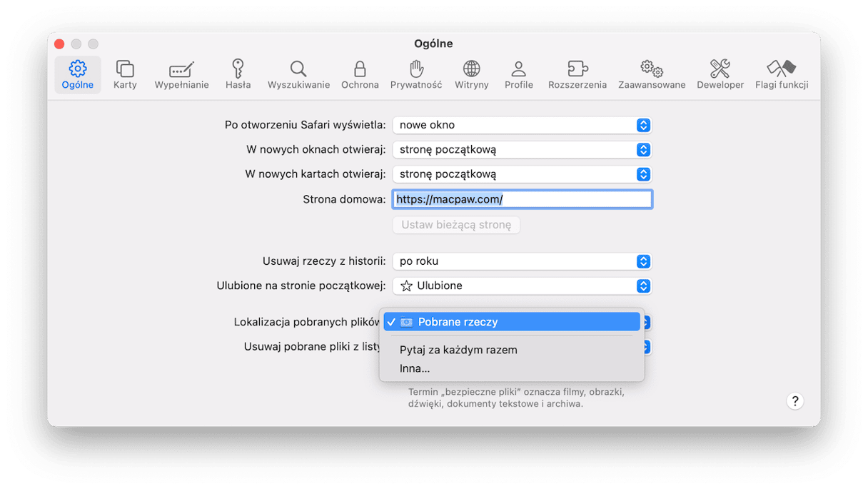Click the Strona domowa URL field
The height and width of the screenshot is (489, 868).
click(522, 199)
